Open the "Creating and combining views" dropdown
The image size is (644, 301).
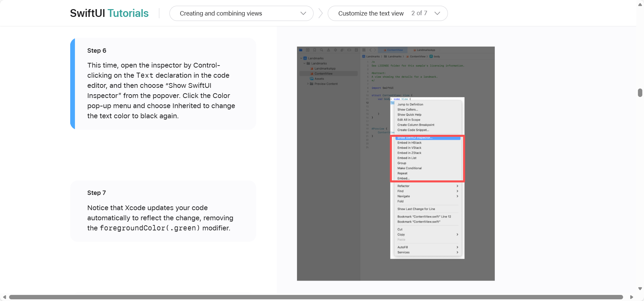[241, 14]
